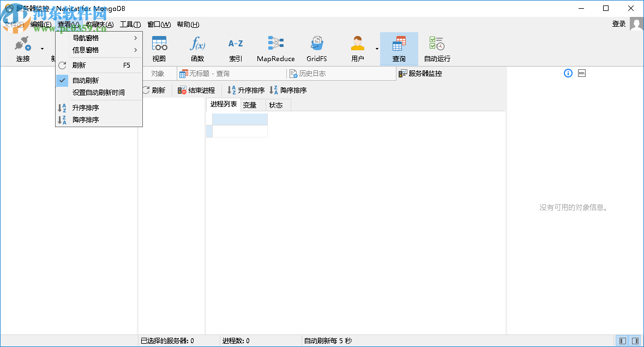The width and height of the screenshot is (644, 347).
Task: Toggle the right information pane icon
Action: [x=635, y=341]
